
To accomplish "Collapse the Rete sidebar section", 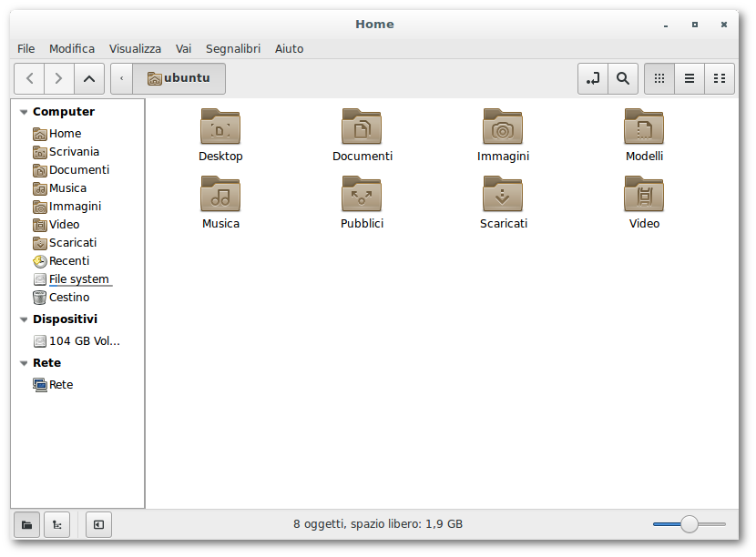I will coord(24,363).
